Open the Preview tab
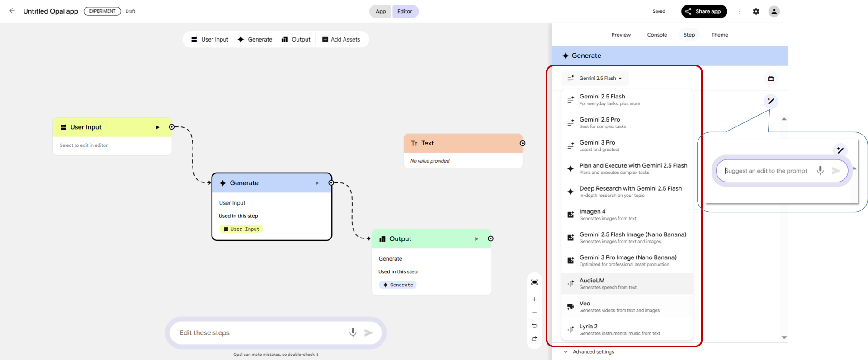This screenshot has width=868, height=360. (x=621, y=35)
